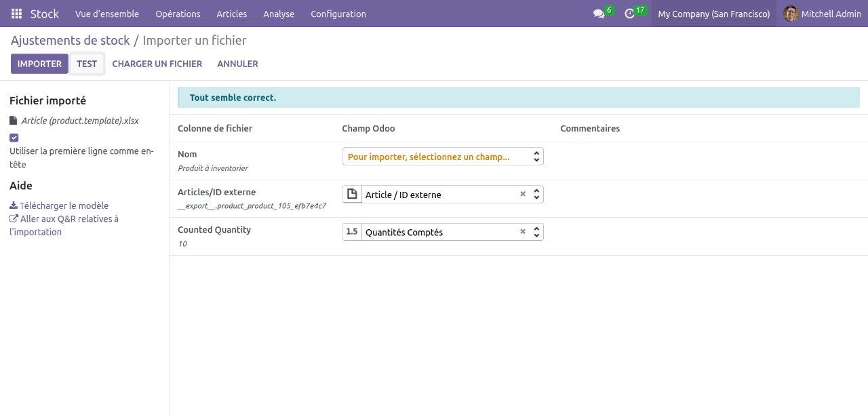Expand the Article / ID externe dropdown arrows

[x=536, y=195]
